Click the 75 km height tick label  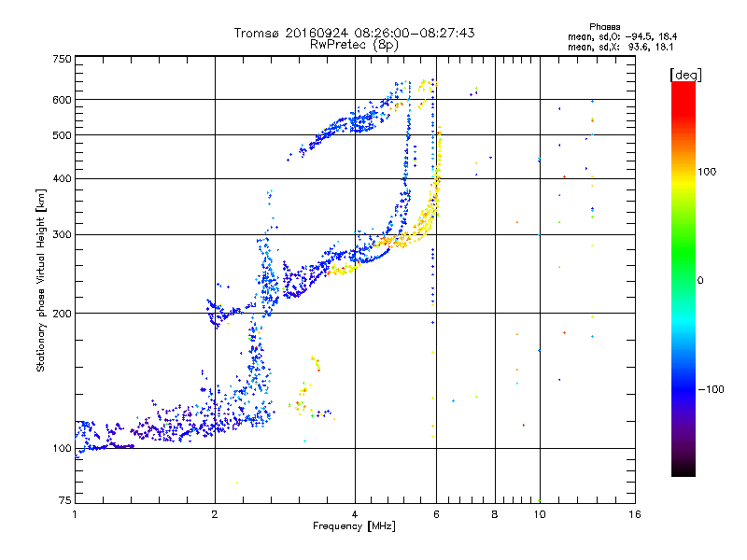point(65,500)
